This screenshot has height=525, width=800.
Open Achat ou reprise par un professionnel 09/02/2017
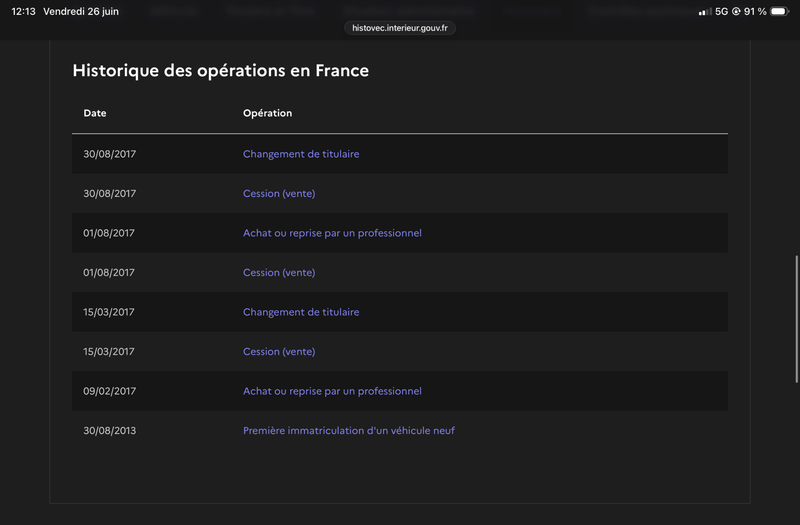(332, 391)
